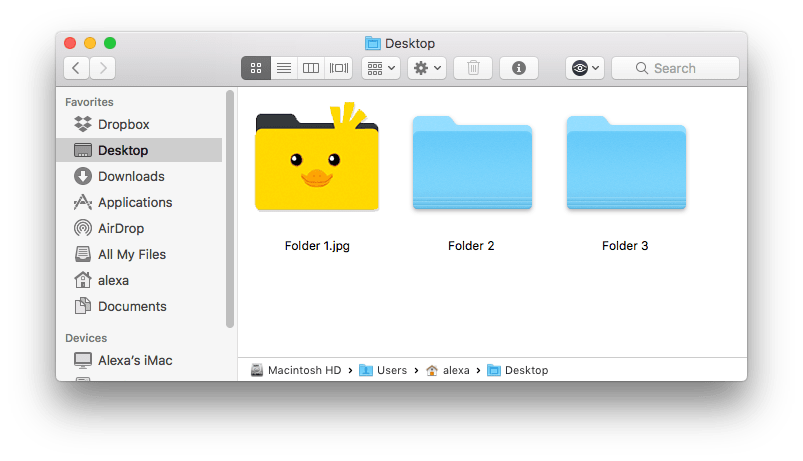Viewport: 803px width, 461px height.
Task: Go forward with the right arrow
Action: (102, 68)
